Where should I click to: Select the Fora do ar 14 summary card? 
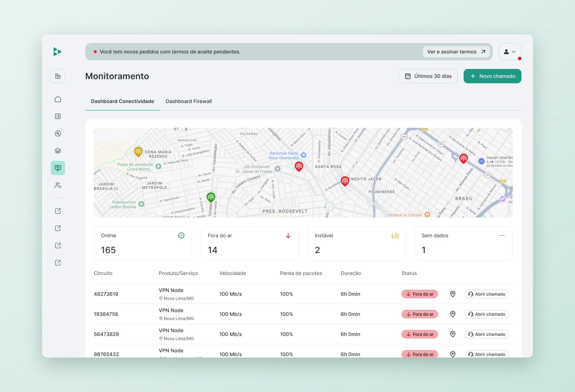pos(250,243)
